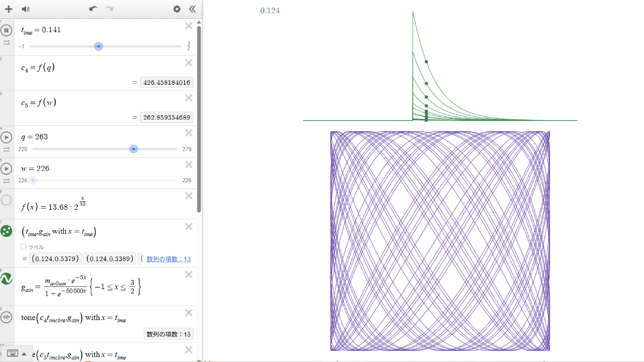Viewport: 644px width, 362px height.
Task: Open the graph settings gear
Action: point(177,9)
